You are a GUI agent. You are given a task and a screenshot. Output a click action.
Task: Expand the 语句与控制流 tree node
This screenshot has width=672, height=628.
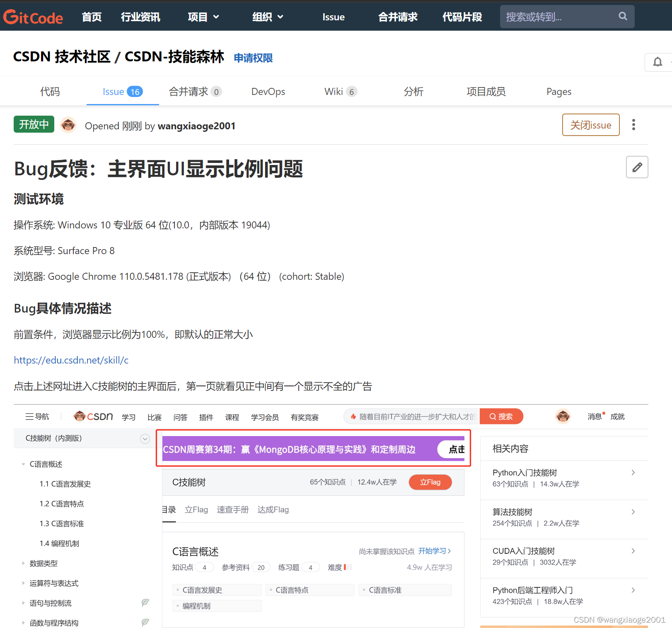24,603
